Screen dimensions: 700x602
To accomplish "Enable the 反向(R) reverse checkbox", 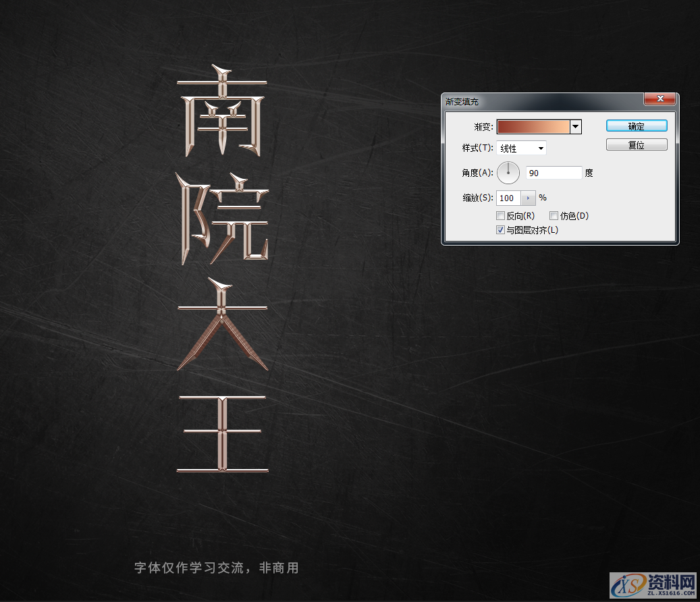I will (x=501, y=215).
